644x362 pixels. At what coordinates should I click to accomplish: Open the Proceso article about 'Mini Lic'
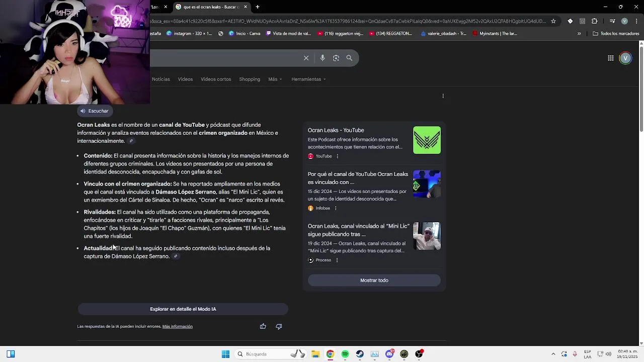point(359,230)
